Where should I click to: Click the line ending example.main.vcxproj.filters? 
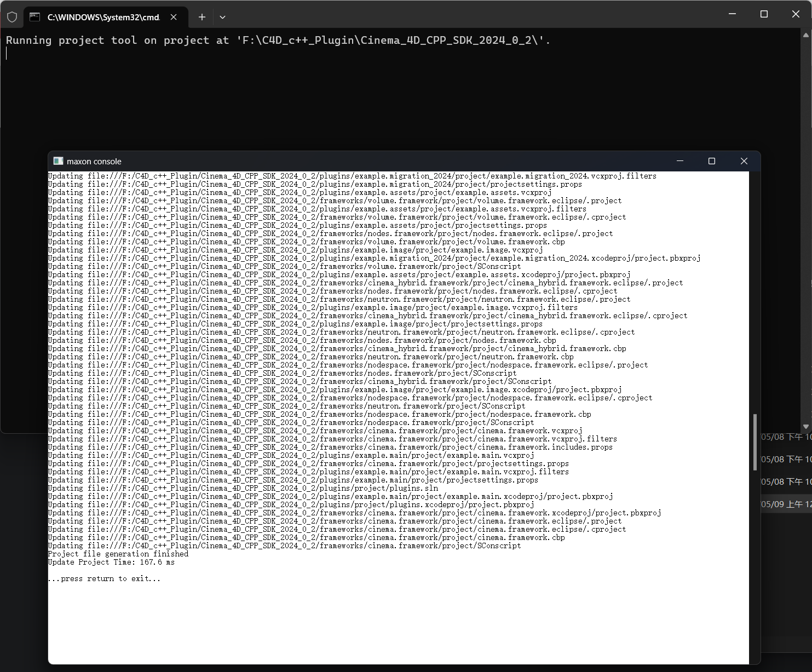(x=309, y=472)
